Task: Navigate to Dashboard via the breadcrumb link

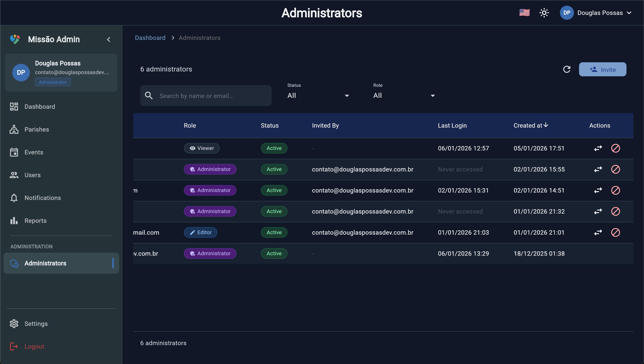Action: pyautogui.click(x=150, y=37)
